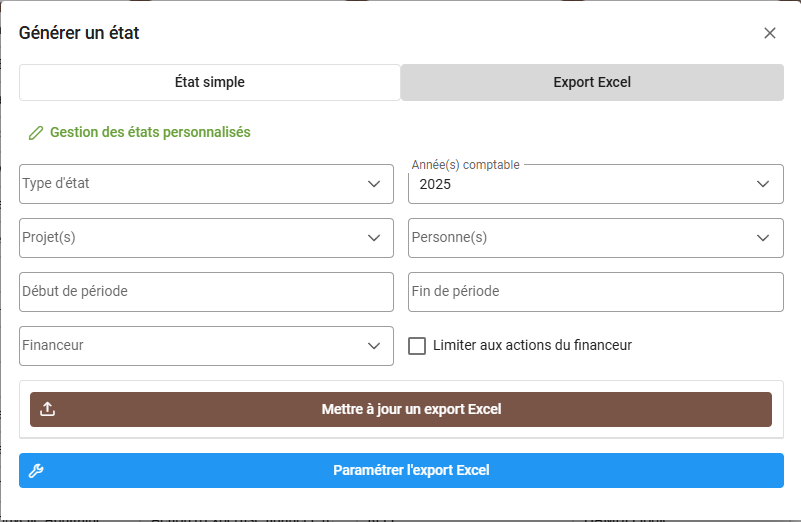Click the chevron arrow in Personne(s) field
Viewport: 801px width, 522px height.
(764, 238)
